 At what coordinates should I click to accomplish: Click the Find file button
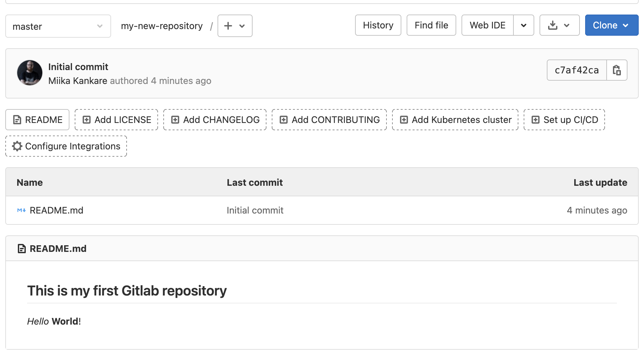pyautogui.click(x=431, y=25)
